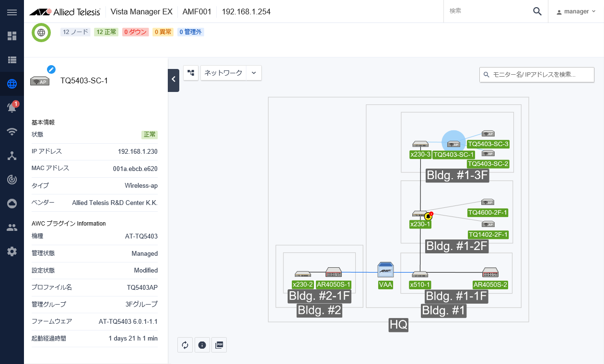Open the network topology nodes icon in sidebar
This screenshot has width=604, height=364.
tap(12, 156)
